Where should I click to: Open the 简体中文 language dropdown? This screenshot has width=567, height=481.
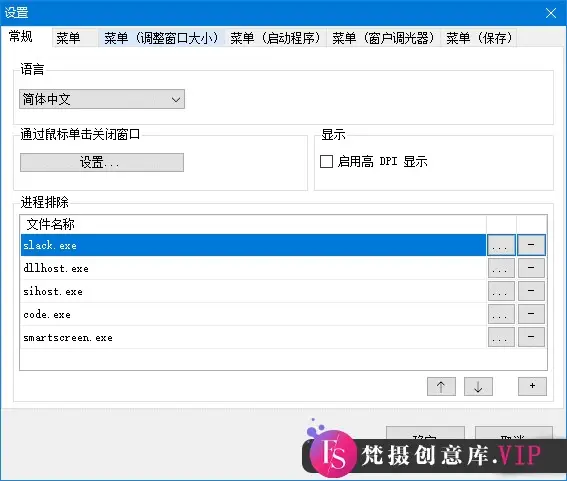coord(102,99)
